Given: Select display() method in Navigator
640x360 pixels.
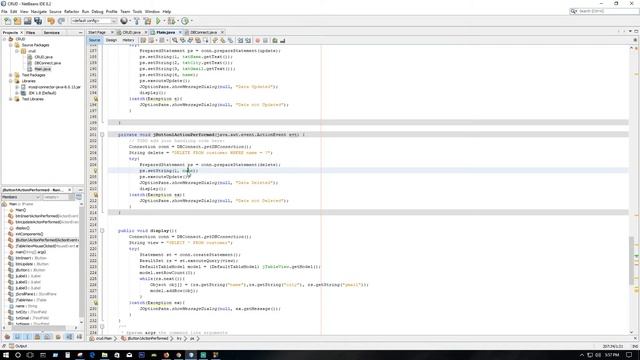Looking at the screenshot, I should tap(22, 228).
